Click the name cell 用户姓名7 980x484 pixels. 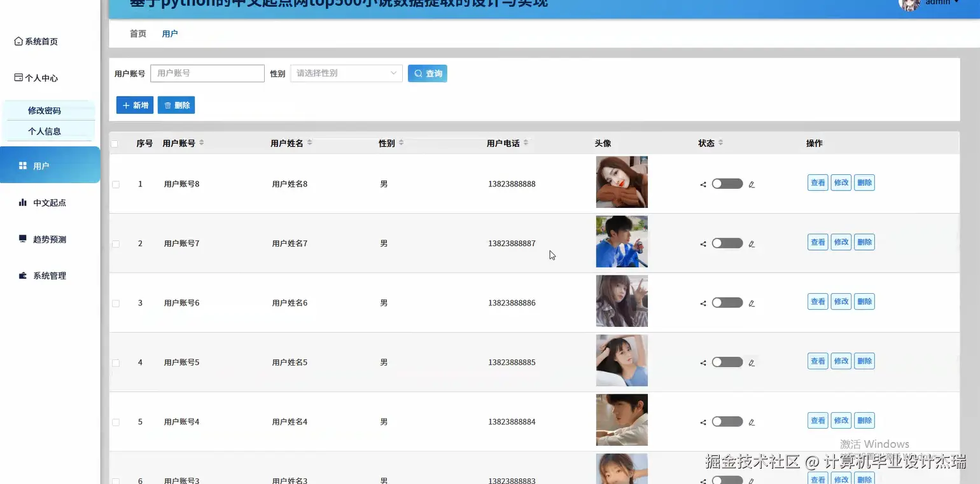tap(290, 244)
